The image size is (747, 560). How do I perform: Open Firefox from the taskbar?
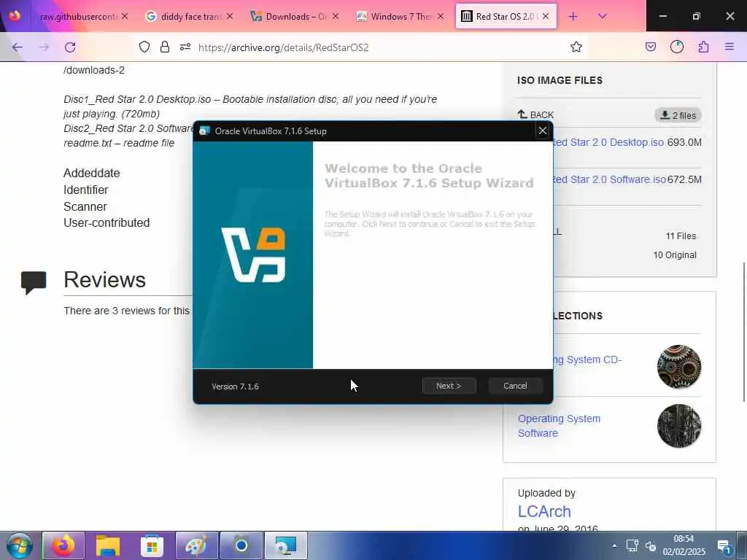tap(63, 545)
